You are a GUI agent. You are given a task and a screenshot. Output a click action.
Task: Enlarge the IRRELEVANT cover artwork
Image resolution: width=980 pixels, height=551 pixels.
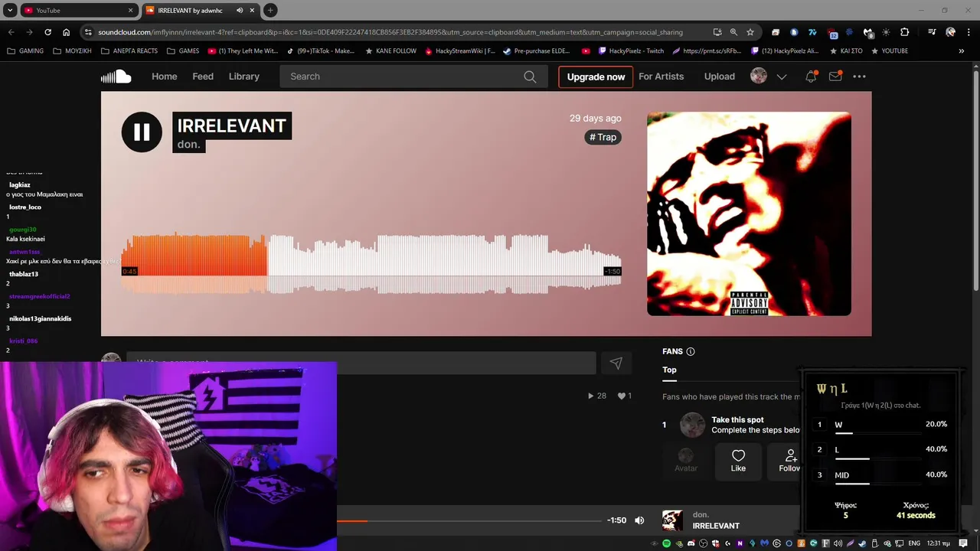[x=749, y=214]
